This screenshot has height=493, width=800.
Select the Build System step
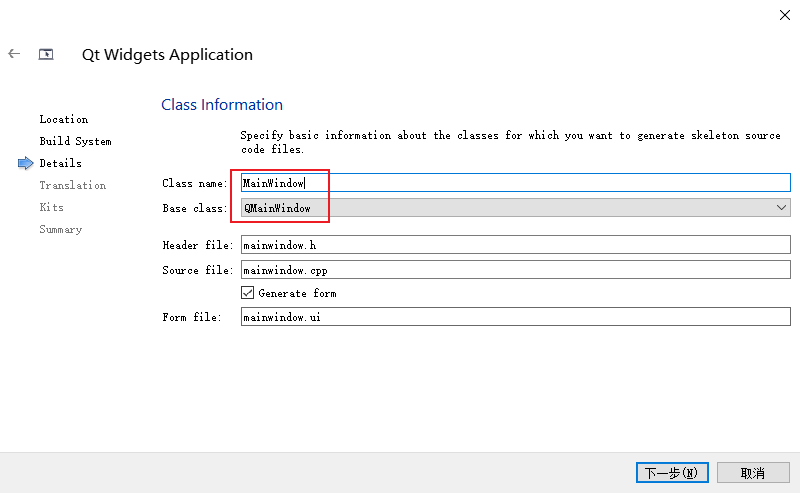tap(76, 141)
